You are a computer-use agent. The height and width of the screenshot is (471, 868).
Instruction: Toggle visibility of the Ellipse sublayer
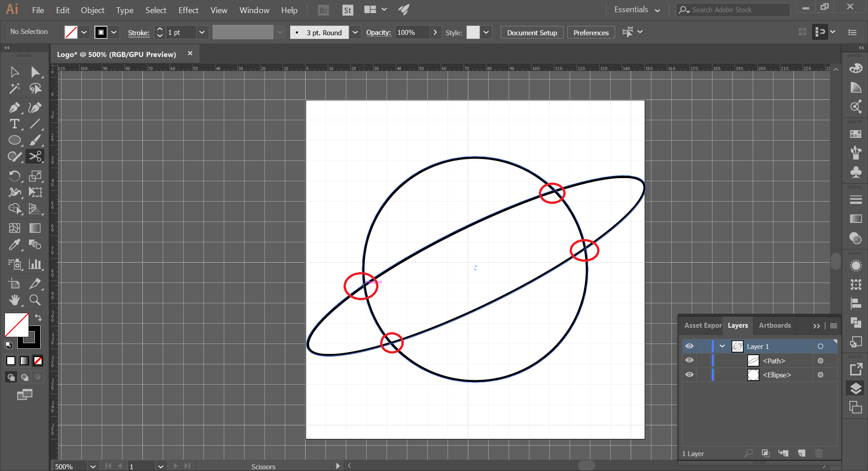[689, 375]
